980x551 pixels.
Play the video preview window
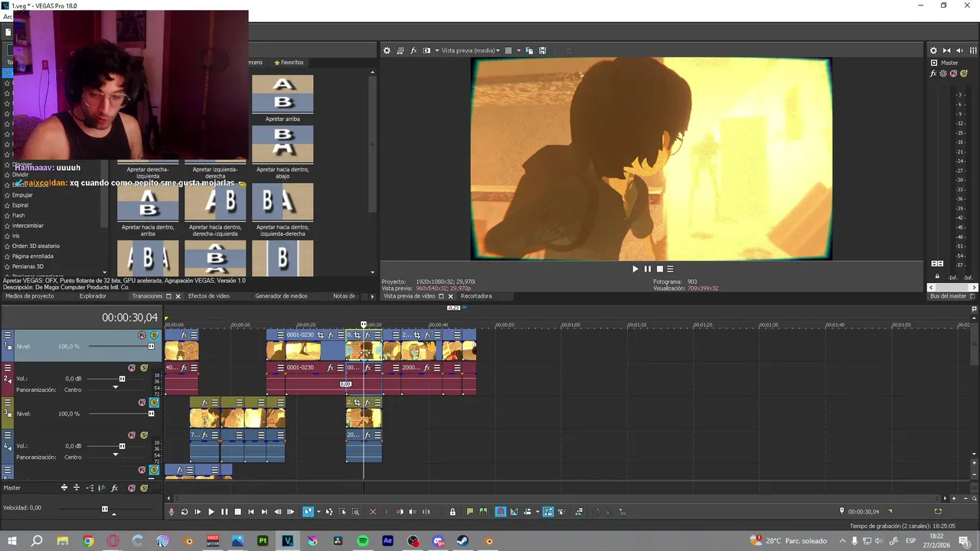[635, 269]
